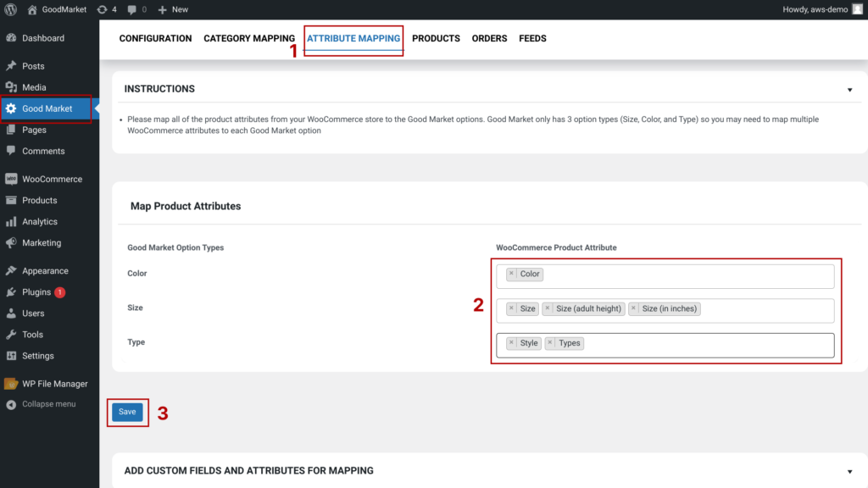Image resolution: width=868 pixels, height=488 pixels.
Task: Click Collapse menu in the sidebar
Action: pos(48,404)
